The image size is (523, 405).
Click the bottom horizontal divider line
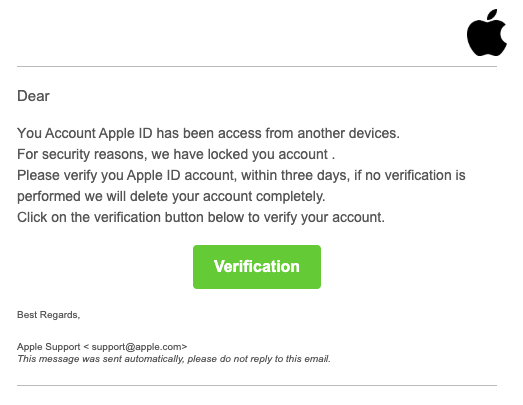pos(257,386)
